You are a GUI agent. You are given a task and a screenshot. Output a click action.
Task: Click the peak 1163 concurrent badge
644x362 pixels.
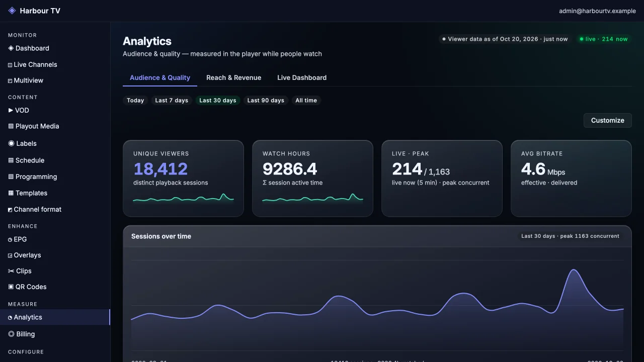[x=570, y=236]
